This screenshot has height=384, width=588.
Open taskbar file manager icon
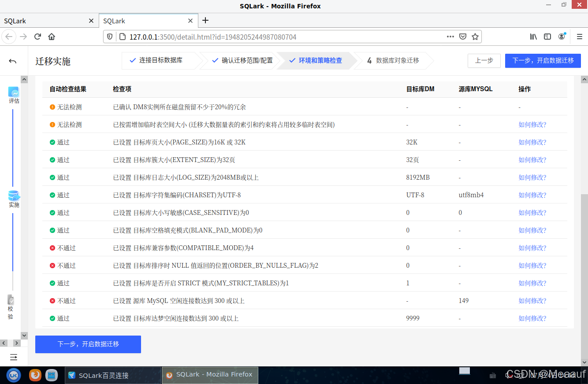click(x=52, y=375)
